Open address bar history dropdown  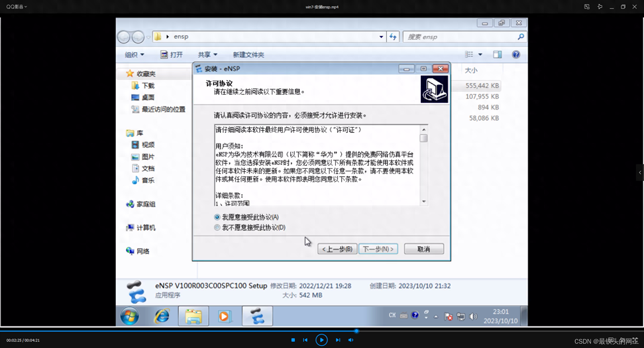[x=381, y=37]
